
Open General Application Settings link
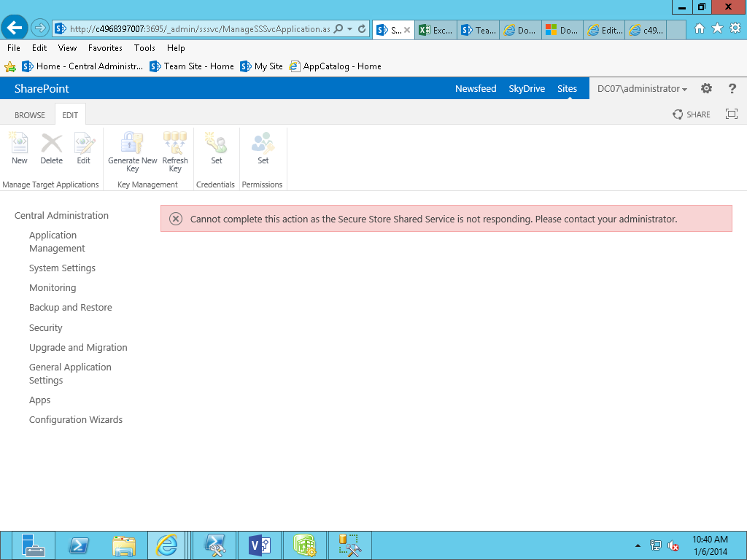(70, 373)
